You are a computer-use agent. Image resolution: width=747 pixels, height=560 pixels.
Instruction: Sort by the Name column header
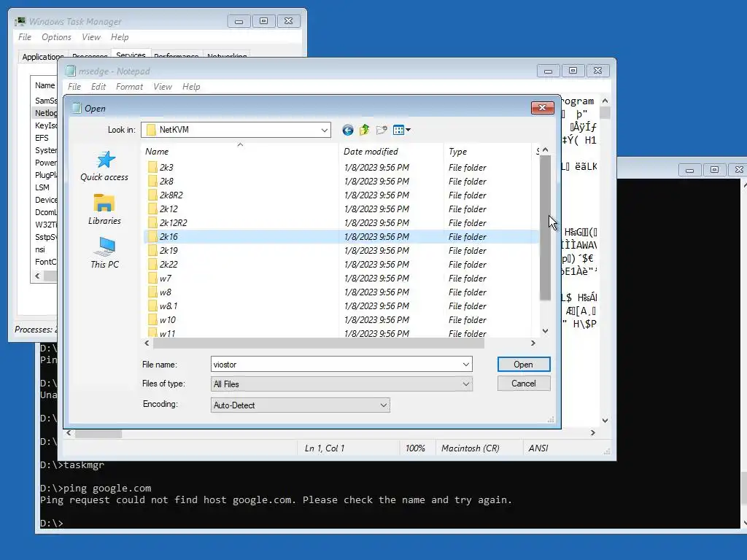click(240, 152)
